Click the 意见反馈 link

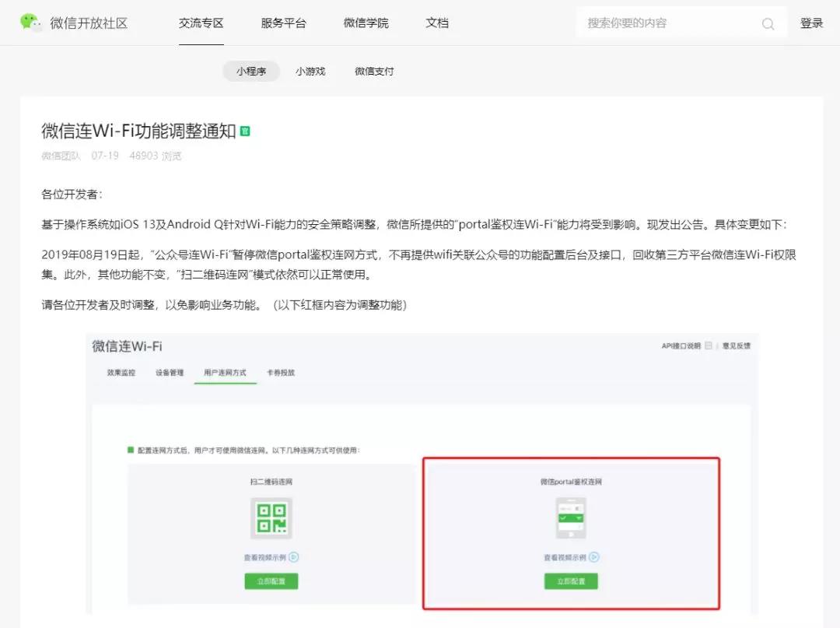tap(737, 346)
